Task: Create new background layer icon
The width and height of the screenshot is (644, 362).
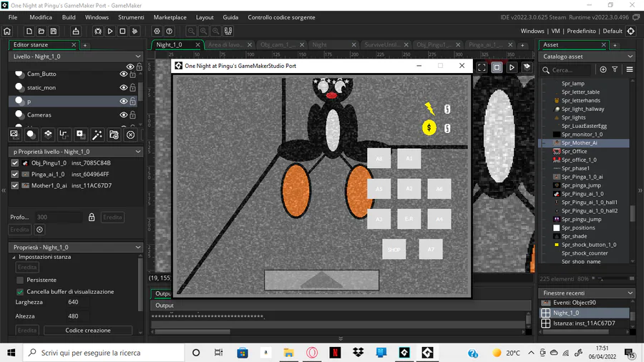Action: click(x=14, y=134)
